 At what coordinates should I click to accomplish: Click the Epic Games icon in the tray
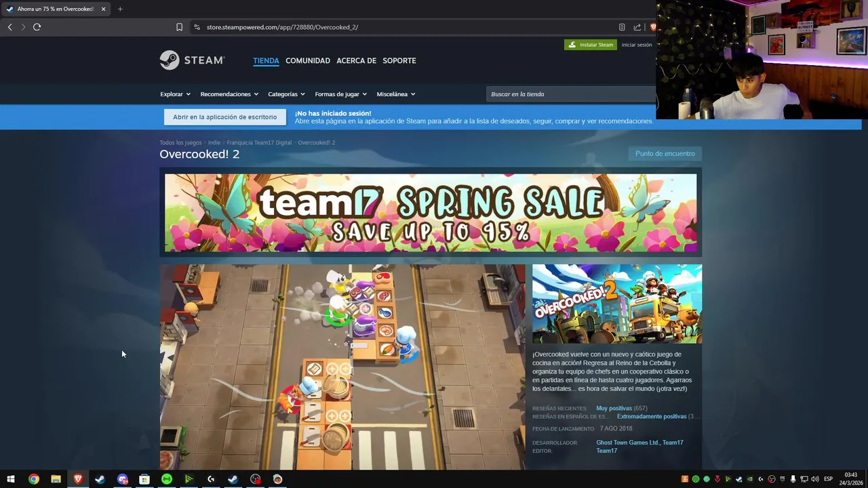(783, 479)
